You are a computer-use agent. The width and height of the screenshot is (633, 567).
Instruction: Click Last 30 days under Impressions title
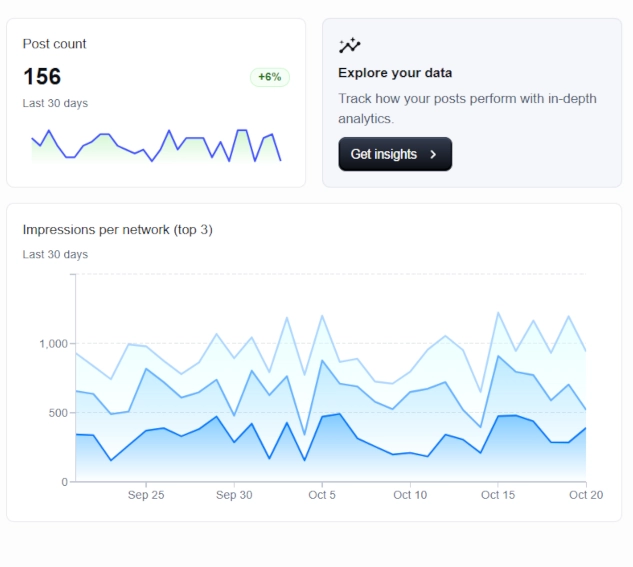click(x=55, y=254)
